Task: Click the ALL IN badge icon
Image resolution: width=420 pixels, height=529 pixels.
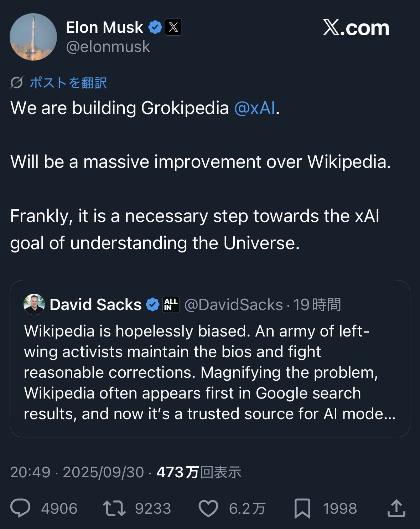Action: click(x=171, y=304)
